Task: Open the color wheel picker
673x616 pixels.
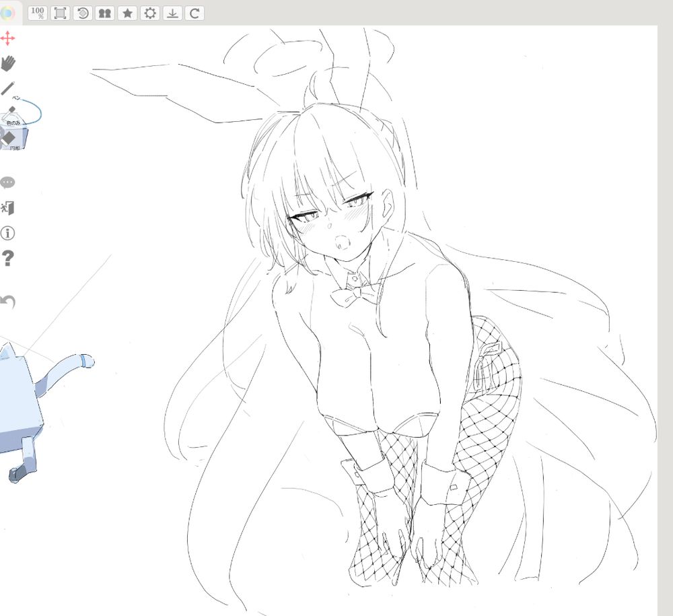Action: (x=7, y=13)
